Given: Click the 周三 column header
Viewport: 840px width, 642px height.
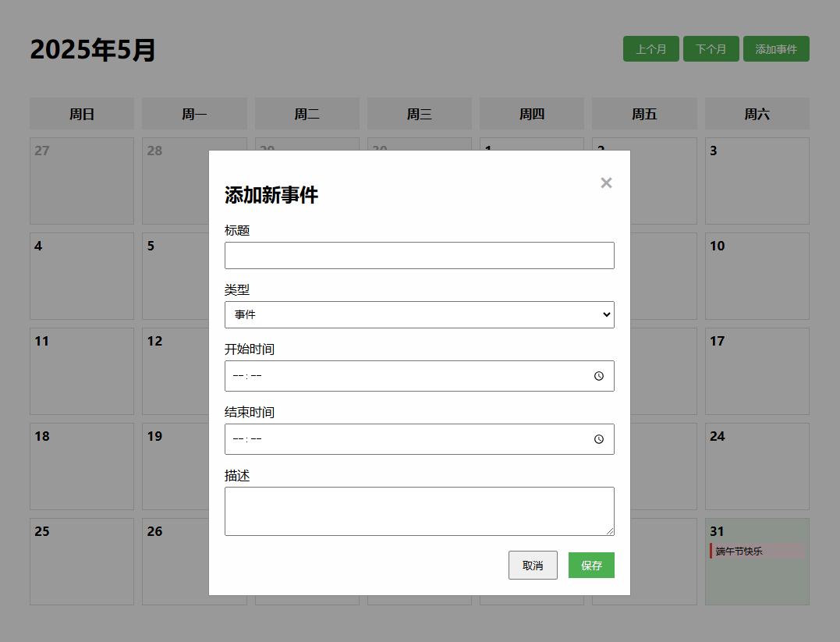Looking at the screenshot, I should click(420, 114).
